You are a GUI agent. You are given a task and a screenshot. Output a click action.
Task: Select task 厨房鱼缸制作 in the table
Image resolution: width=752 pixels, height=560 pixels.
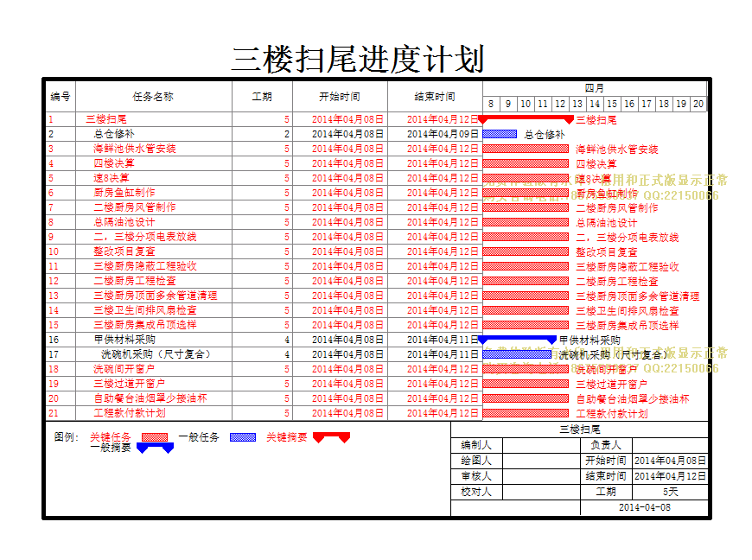point(124,193)
